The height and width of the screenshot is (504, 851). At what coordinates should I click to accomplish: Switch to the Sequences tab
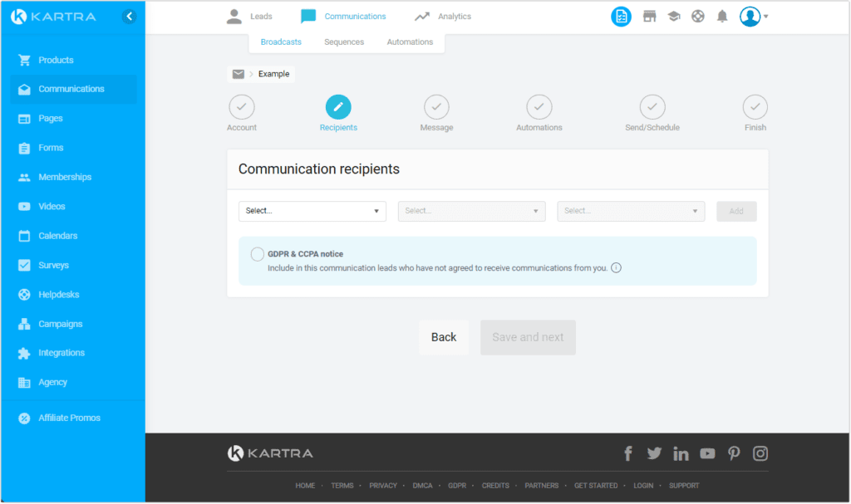(x=344, y=42)
